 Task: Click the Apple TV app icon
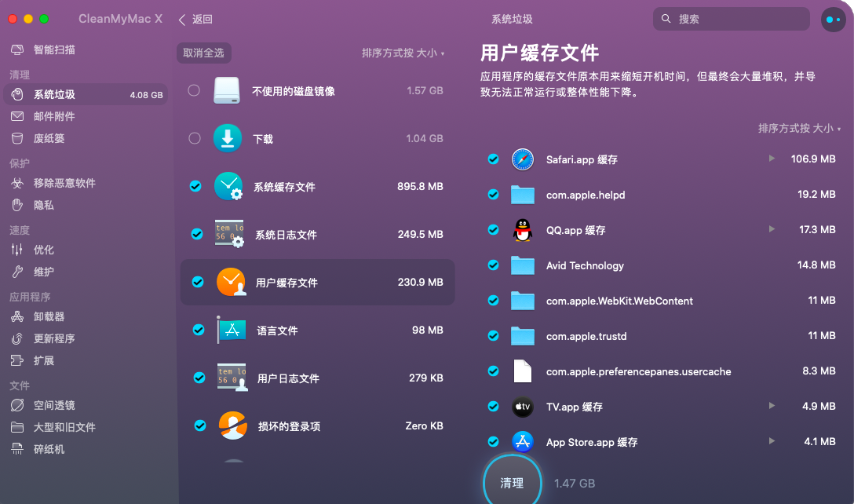tap(522, 407)
